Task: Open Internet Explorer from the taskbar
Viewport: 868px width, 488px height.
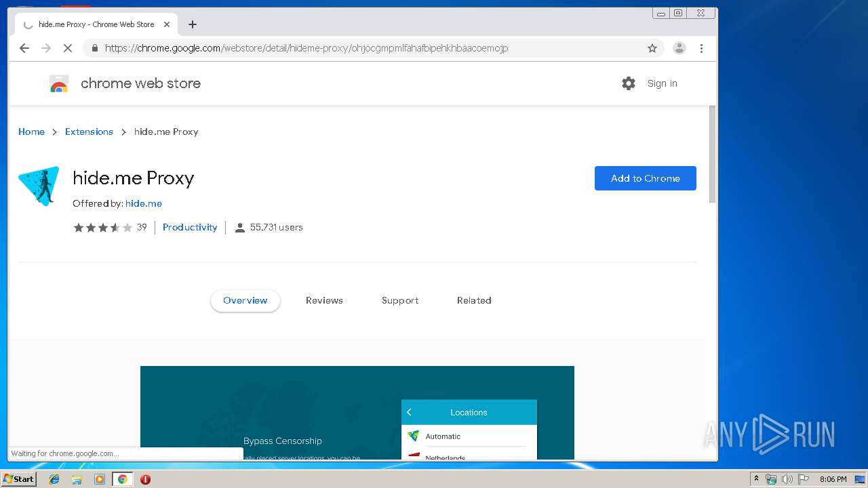Action: tap(54, 479)
